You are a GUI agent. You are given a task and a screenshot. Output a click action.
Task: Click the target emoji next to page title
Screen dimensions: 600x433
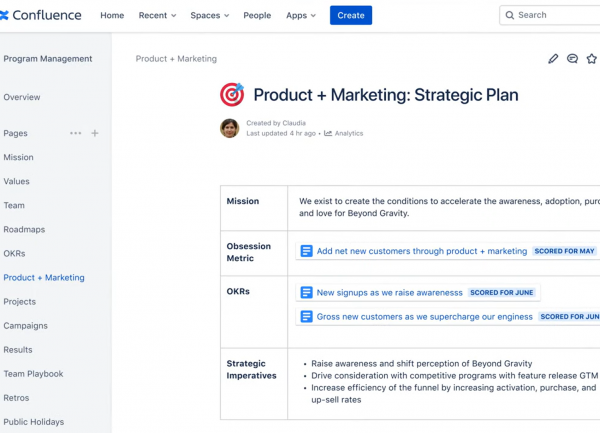coord(232,94)
